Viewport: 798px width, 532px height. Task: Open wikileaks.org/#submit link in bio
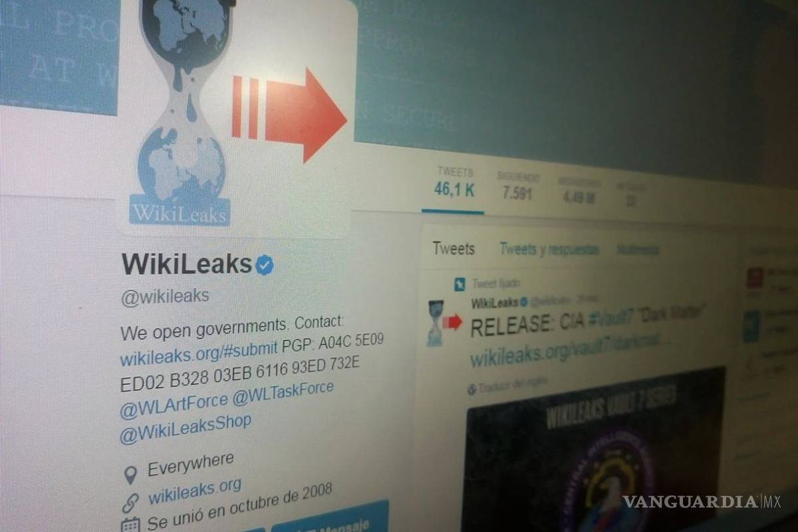pyautogui.click(x=199, y=354)
